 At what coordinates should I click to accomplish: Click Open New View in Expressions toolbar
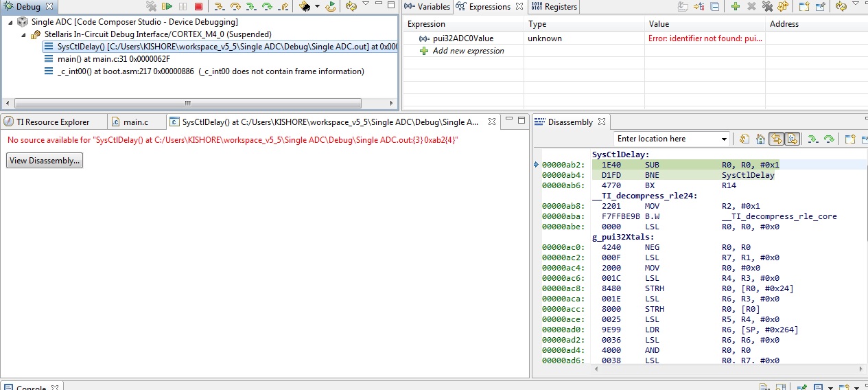[x=804, y=7]
